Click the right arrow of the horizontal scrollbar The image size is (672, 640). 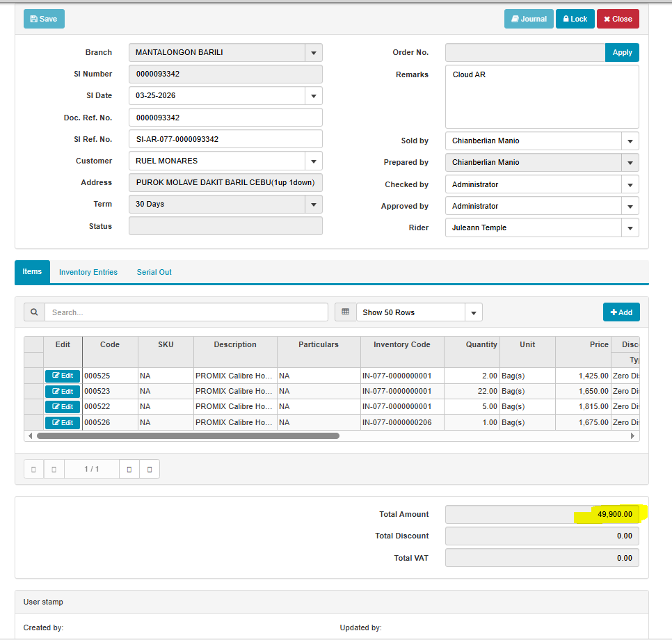632,436
